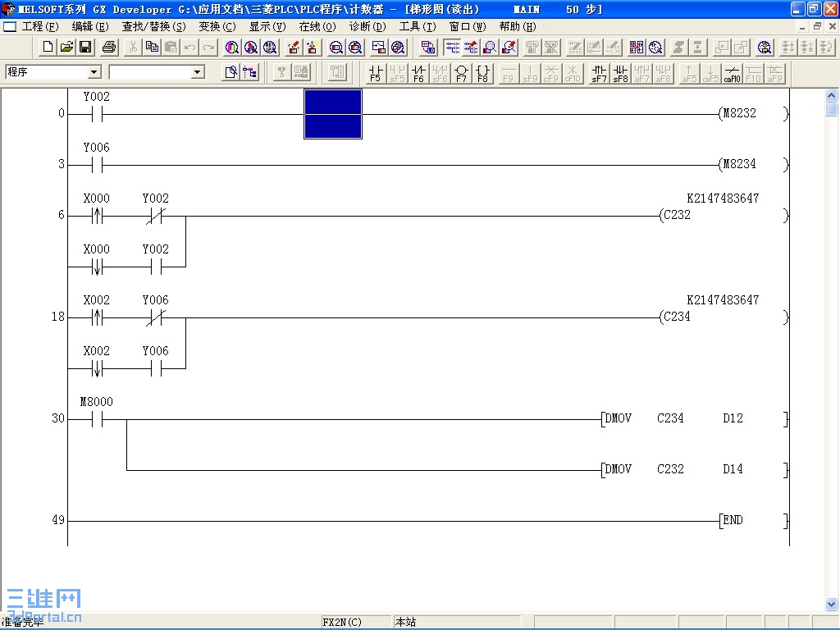The width and height of the screenshot is (840, 630).
Task: Click the write to PLC icon
Action: click(x=294, y=47)
